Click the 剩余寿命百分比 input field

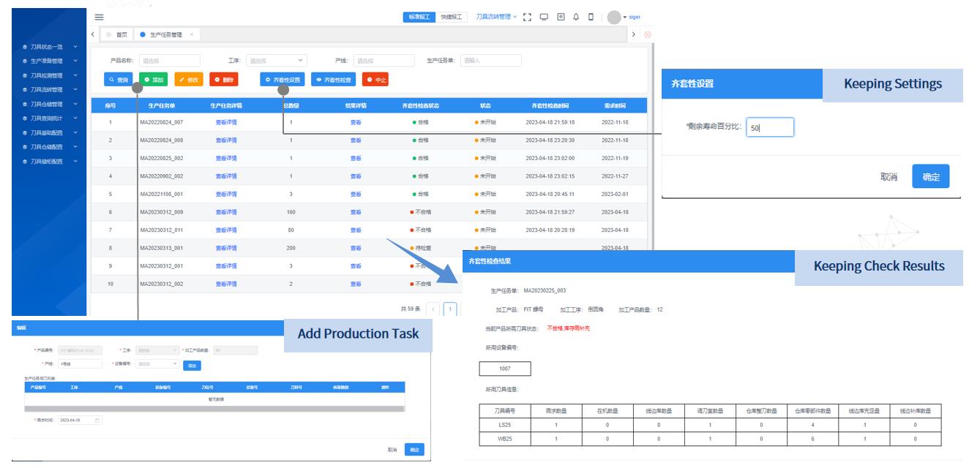point(770,127)
